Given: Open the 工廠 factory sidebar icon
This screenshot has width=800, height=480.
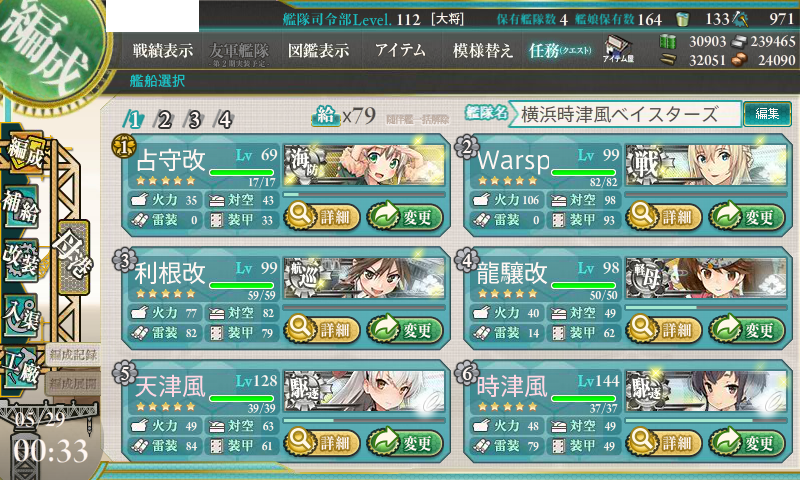Looking at the screenshot, I should pyautogui.click(x=21, y=369).
